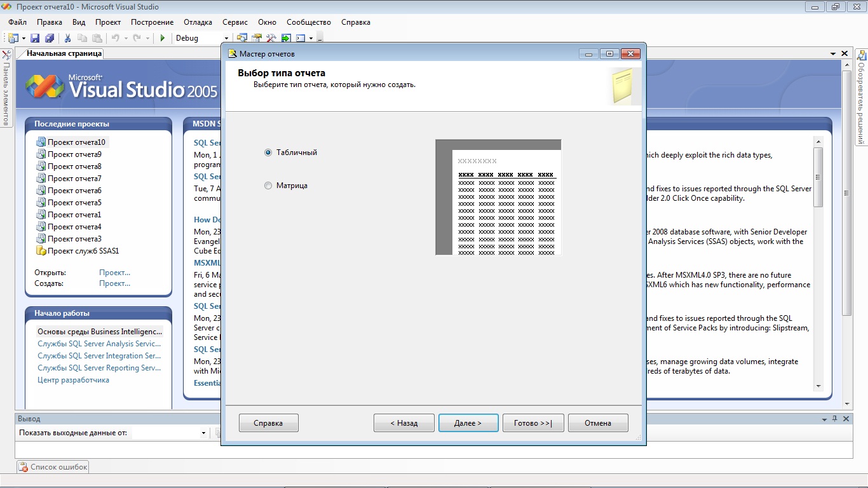Viewport: 868px width, 488px height.
Task: Click the Save toolbar icon
Action: (35, 38)
